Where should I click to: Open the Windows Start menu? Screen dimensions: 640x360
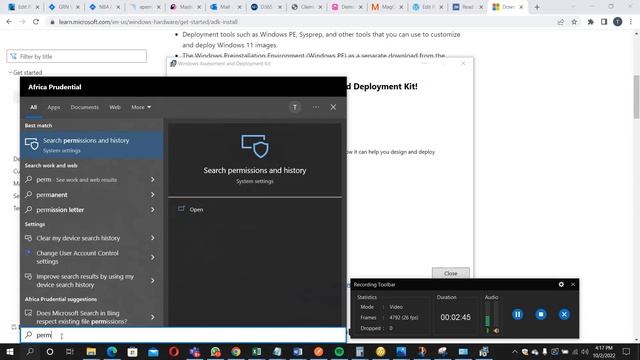[9, 351]
